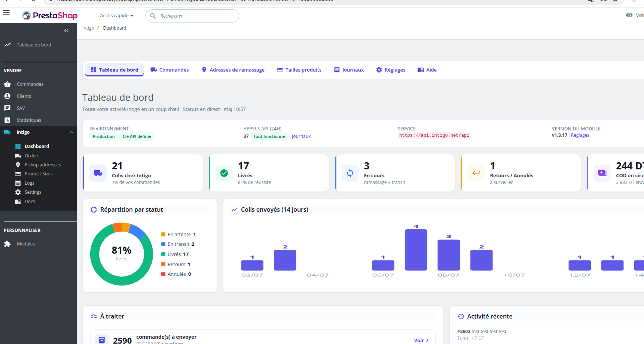Click the COD payment card icon
The height and width of the screenshot is (344, 644).
602,173
